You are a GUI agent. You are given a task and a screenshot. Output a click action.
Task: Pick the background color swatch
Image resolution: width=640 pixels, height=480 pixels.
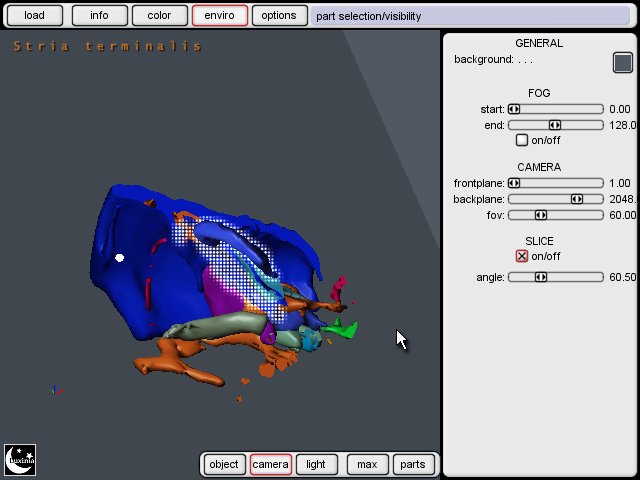(623, 63)
